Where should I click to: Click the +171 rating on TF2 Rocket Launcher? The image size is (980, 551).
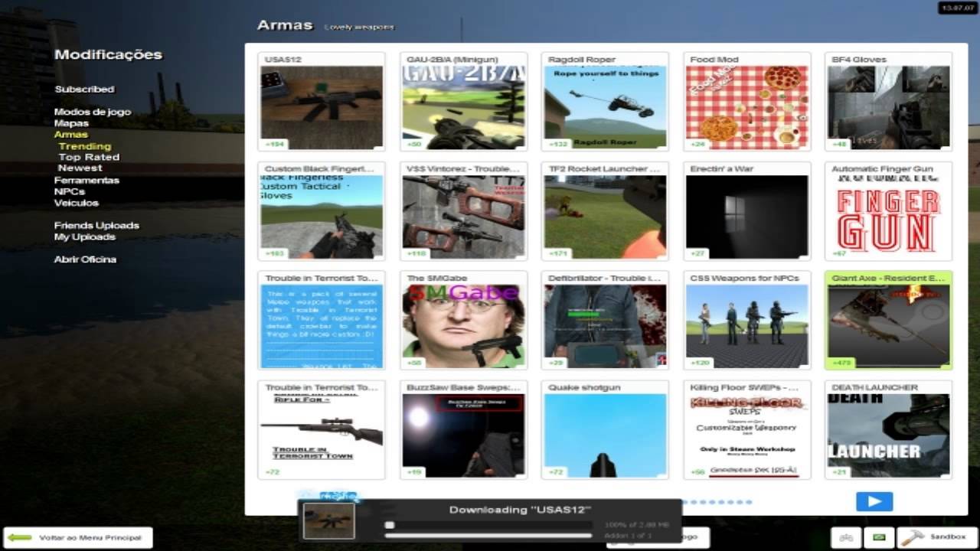click(557, 253)
